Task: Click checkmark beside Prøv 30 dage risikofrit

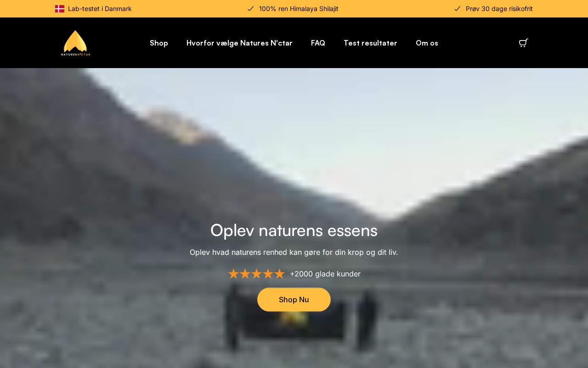Action: [x=457, y=9]
